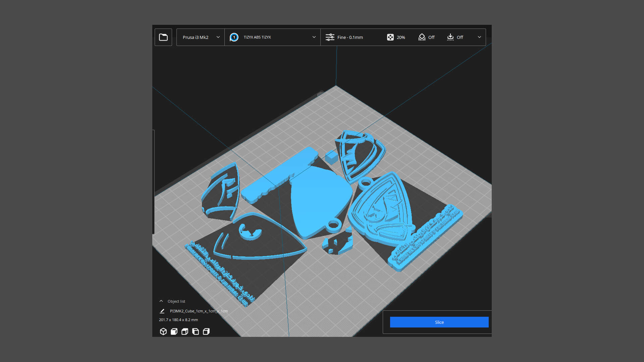Image resolution: width=644 pixels, height=362 pixels.
Task: Open a file with the folder icon
Action: point(163,37)
